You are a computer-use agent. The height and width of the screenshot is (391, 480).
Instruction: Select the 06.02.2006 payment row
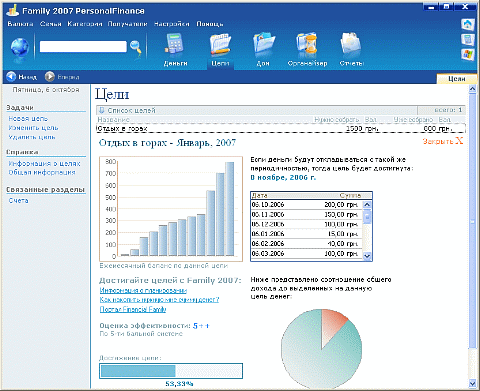tap(306, 244)
